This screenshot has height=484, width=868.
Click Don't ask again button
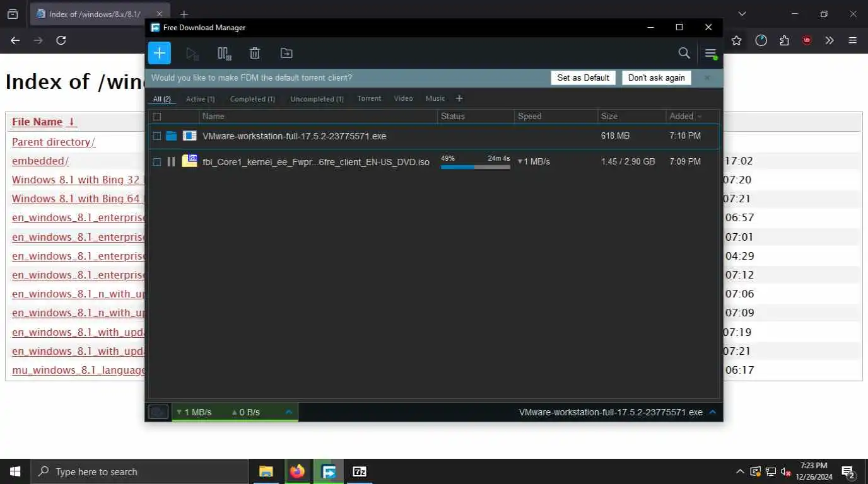656,78
